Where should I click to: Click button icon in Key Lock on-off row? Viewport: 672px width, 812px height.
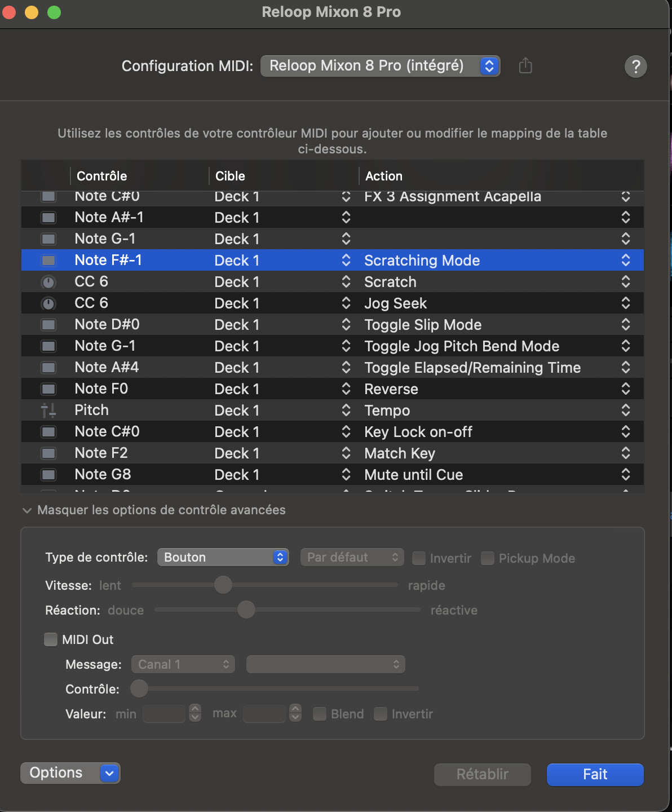(49, 432)
